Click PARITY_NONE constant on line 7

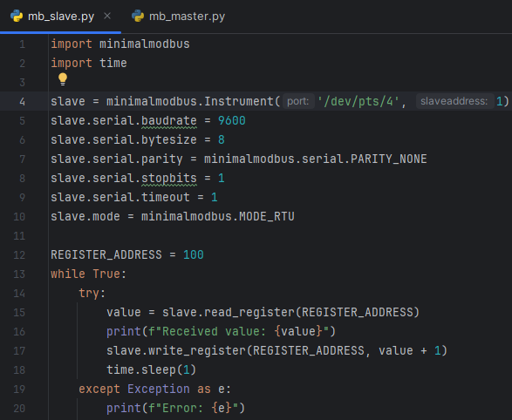coord(388,159)
